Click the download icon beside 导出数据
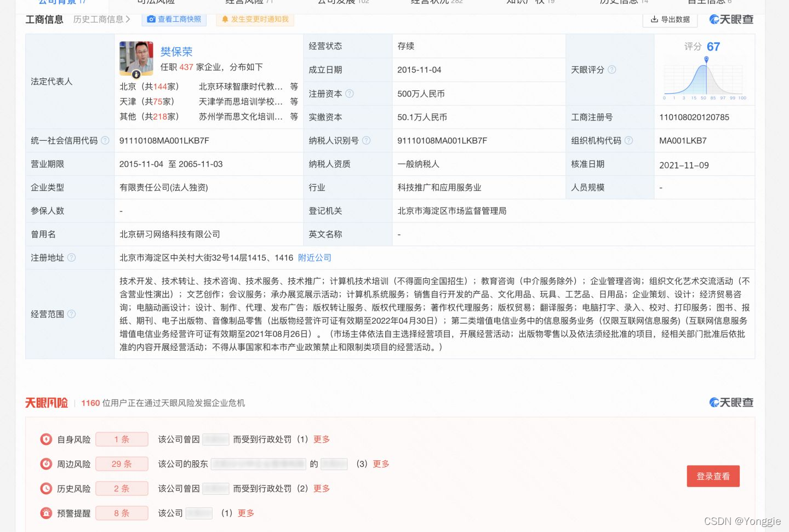 click(x=654, y=19)
